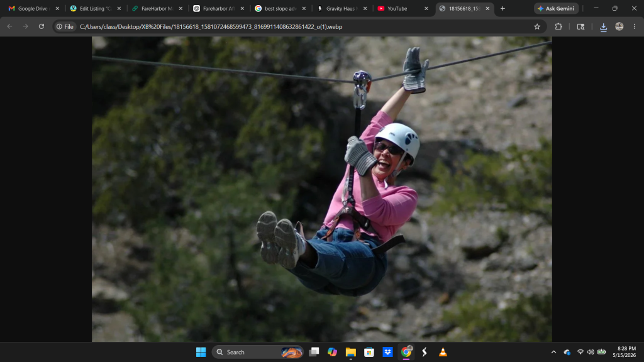The image size is (644, 362).
Task: Open the Chrome profile avatar
Action: click(x=619, y=26)
